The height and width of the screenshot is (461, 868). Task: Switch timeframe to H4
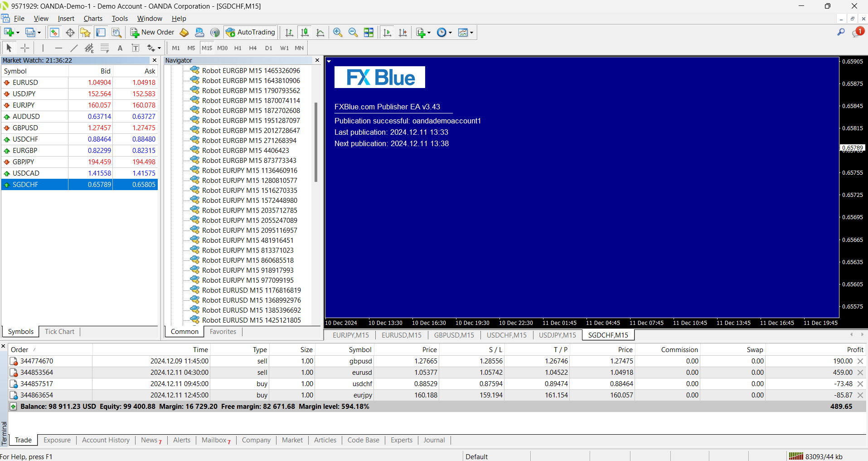[253, 48]
